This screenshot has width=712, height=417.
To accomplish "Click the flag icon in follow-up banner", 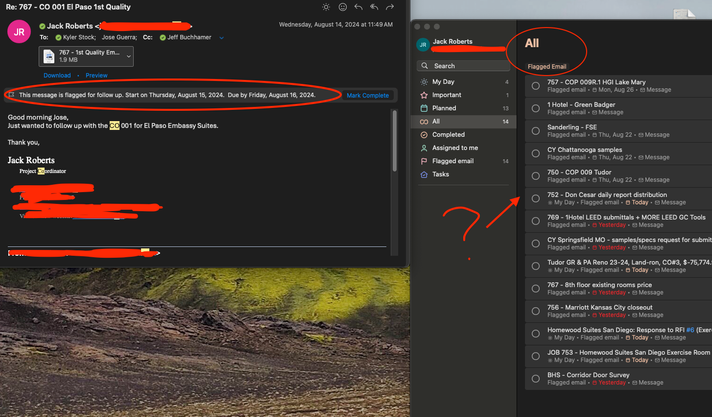I will [11, 95].
